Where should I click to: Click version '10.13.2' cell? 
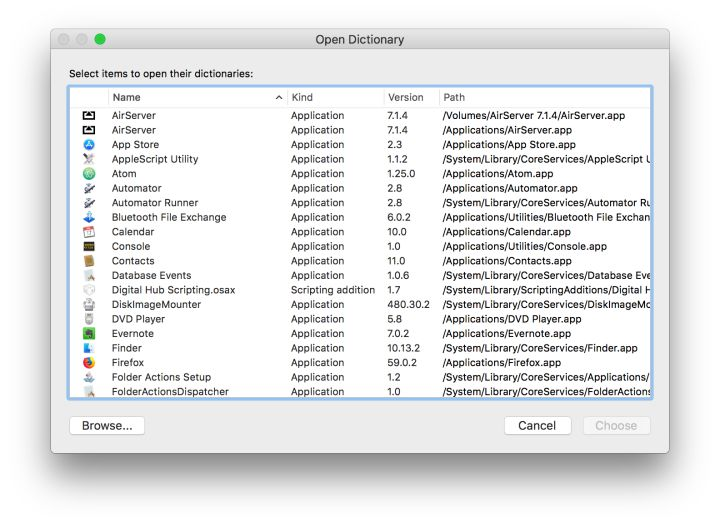click(403, 348)
